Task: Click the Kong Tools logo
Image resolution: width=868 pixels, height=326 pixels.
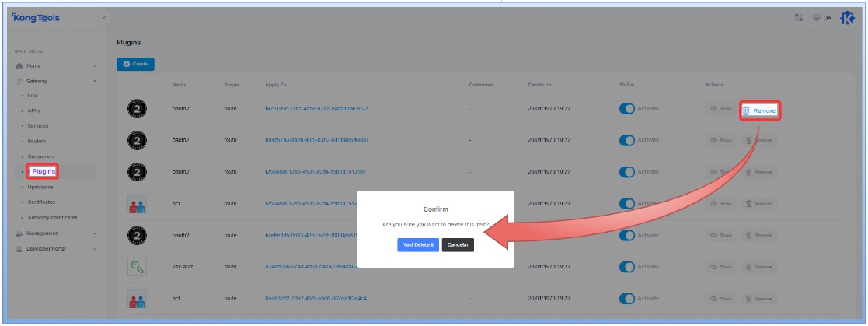Action: click(x=37, y=18)
